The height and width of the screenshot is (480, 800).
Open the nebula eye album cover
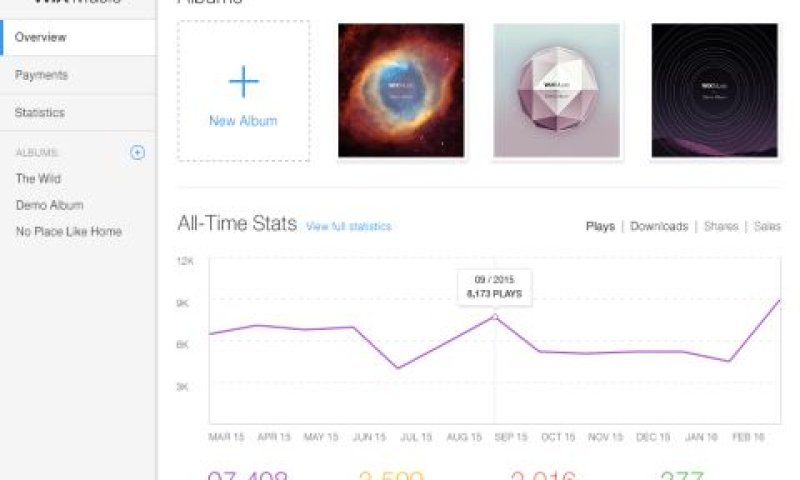[401, 90]
